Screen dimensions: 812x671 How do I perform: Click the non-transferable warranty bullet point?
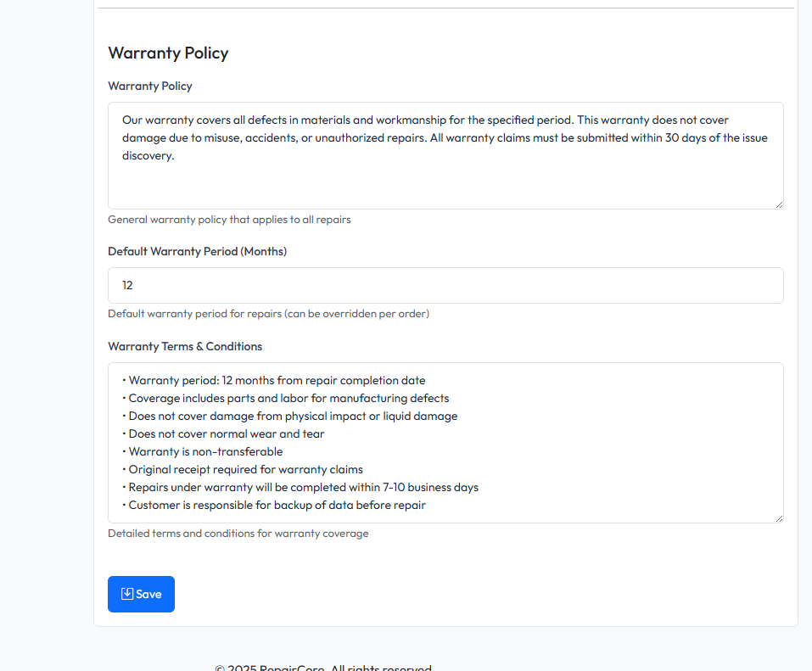(204, 451)
